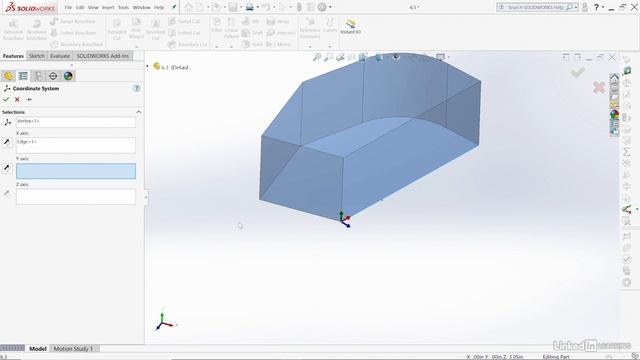Toggle the keep-visible pushpin in PropertyManager
The height and width of the screenshot is (360, 640).
[x=29, y=100]
